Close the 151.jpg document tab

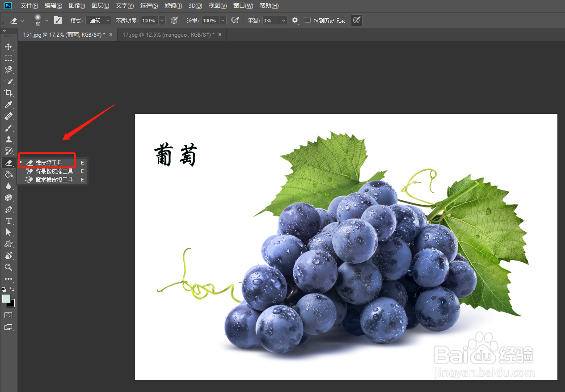point(111,34)
